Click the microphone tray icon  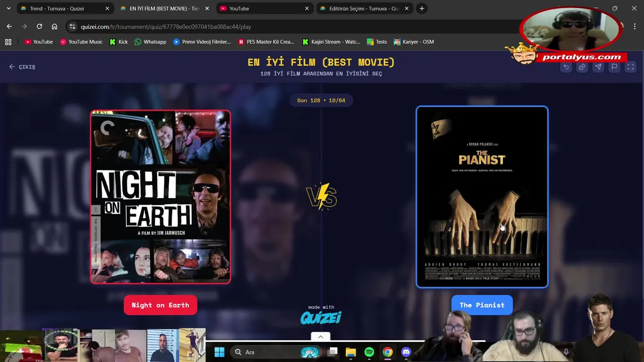(566, 352)
